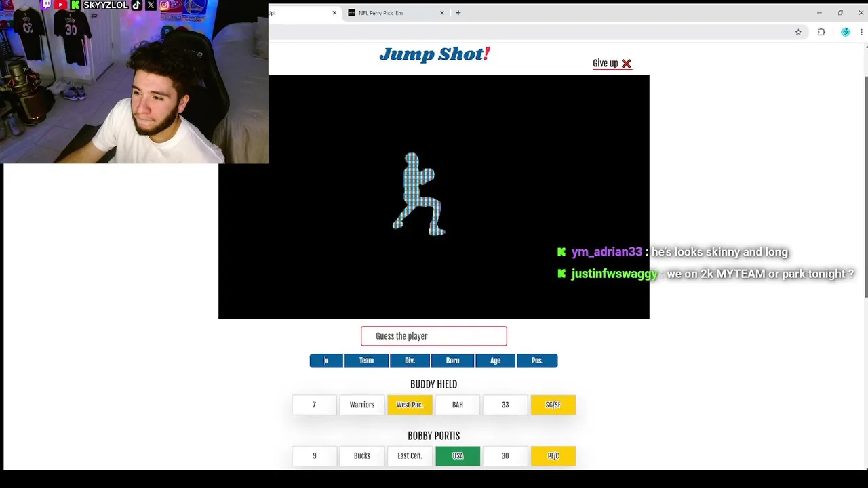The height and width of the screenshot is (488, 868).
Task: Click Buddy Hield's age 33 cell
Action: (x=505, y=405)
